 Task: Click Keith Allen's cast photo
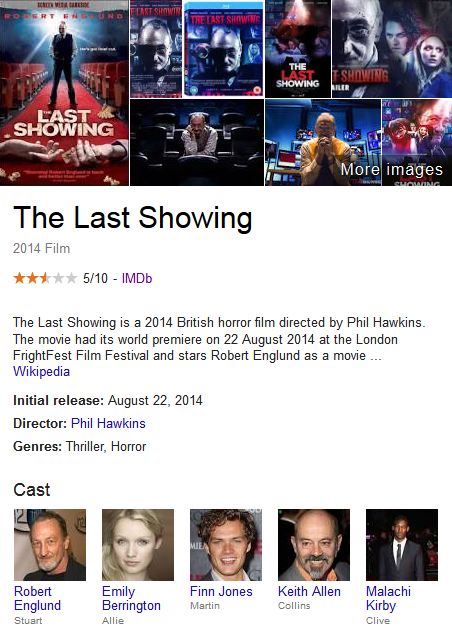314,545
